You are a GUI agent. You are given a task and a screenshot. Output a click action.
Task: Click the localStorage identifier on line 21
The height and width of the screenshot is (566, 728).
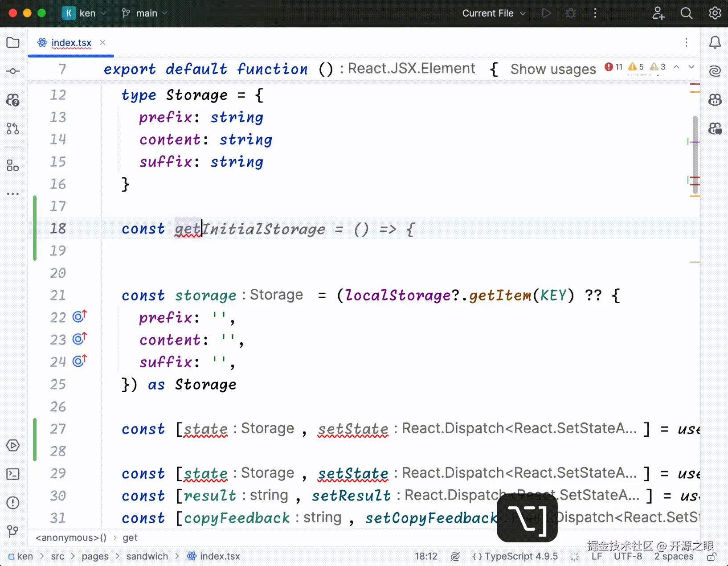(x=398, y=295)
